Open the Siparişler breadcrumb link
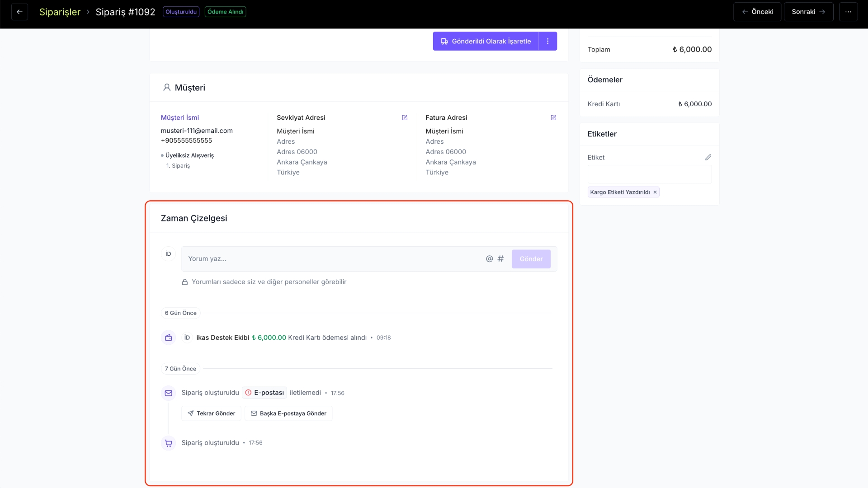The width and height of the screenshot is (868, 488). pyautogui.click(x=60, y=12)
